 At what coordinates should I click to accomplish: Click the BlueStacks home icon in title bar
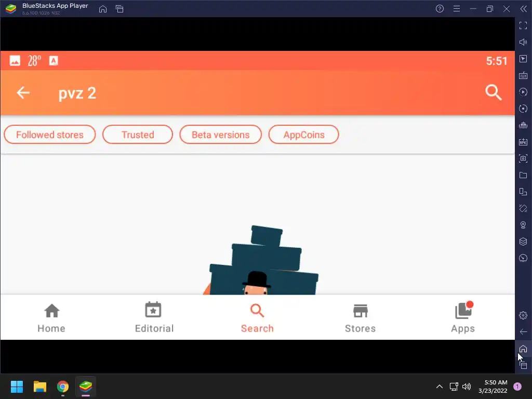[x=103, y=9]
